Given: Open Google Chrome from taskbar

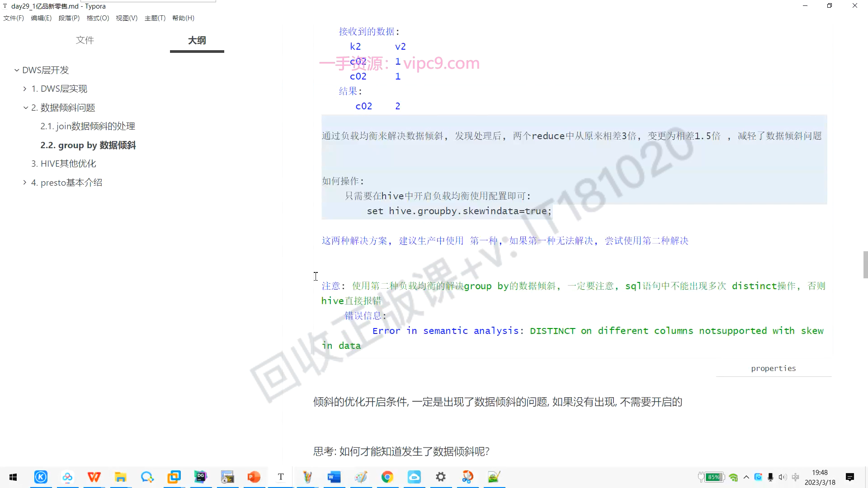Looking at the screenshot, I should (x=387, y=477).
